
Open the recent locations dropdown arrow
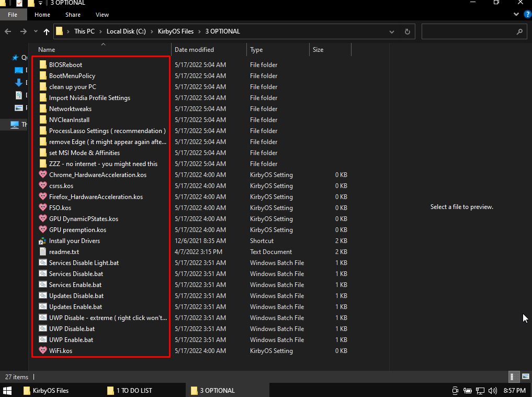coord(36,31)
